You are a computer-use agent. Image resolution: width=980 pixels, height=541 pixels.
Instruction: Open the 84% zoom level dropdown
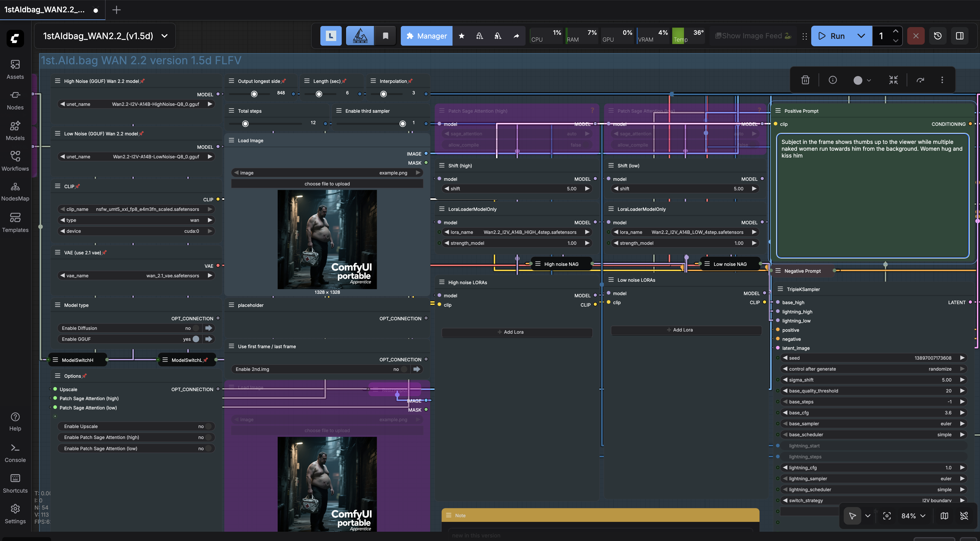(913, 516)
